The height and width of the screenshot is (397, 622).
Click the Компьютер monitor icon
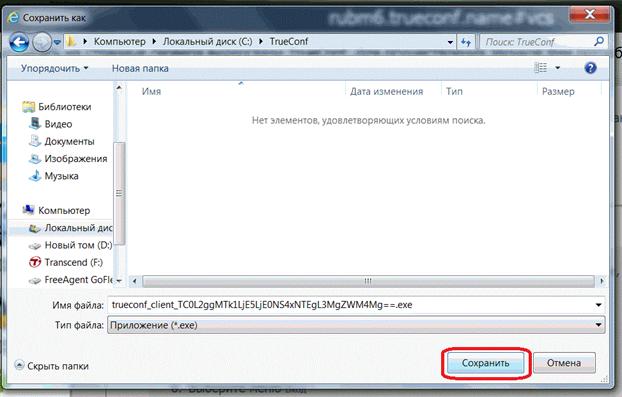tap(29, 210)
